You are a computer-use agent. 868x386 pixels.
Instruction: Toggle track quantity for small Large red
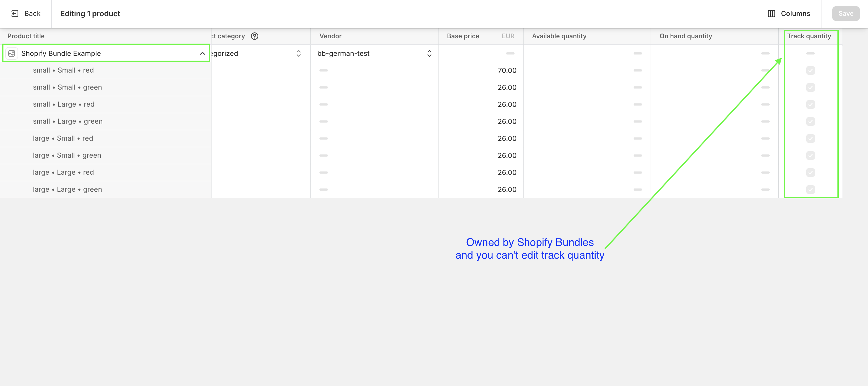pyautogui.click(x=810, y=104)
